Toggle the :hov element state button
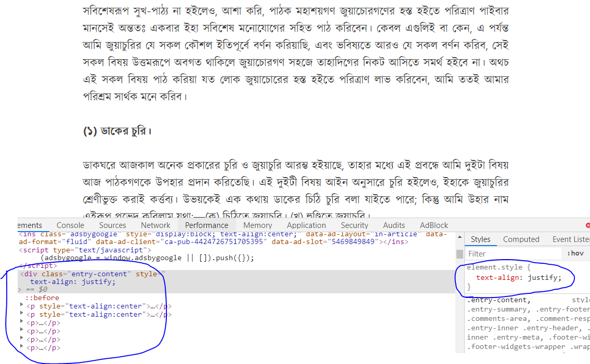The image size is (590, 364). [x=575, y=253]
